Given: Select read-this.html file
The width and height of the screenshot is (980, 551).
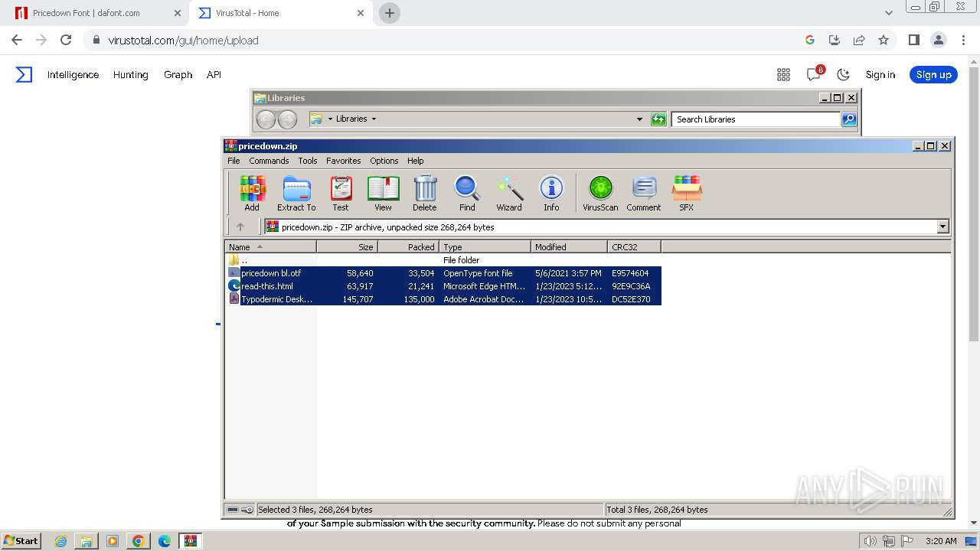Looking at the screenshot, I should click(444, 285).
